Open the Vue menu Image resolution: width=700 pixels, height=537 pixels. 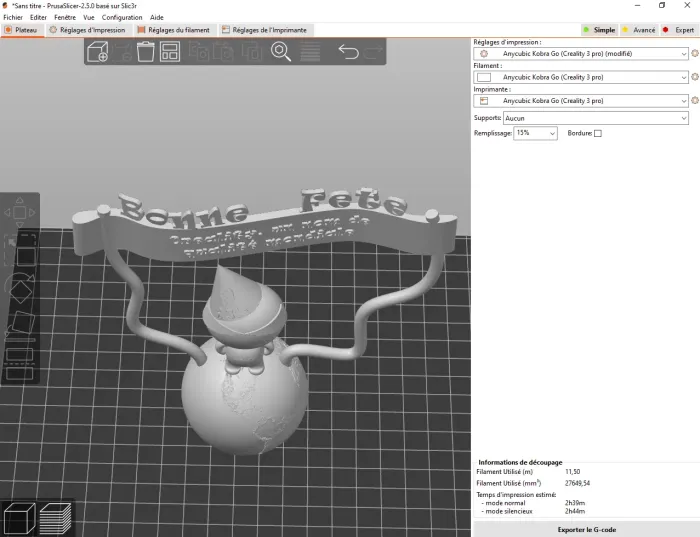[x=89, y=17]
